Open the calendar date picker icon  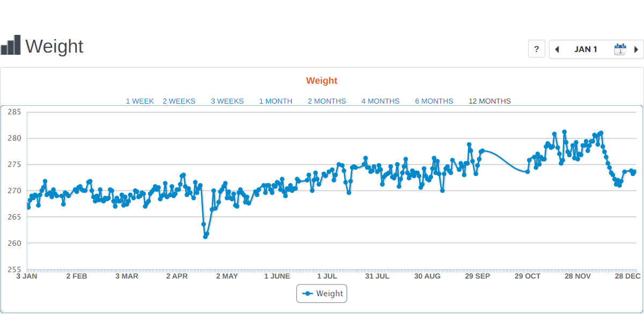pos(620,49)
